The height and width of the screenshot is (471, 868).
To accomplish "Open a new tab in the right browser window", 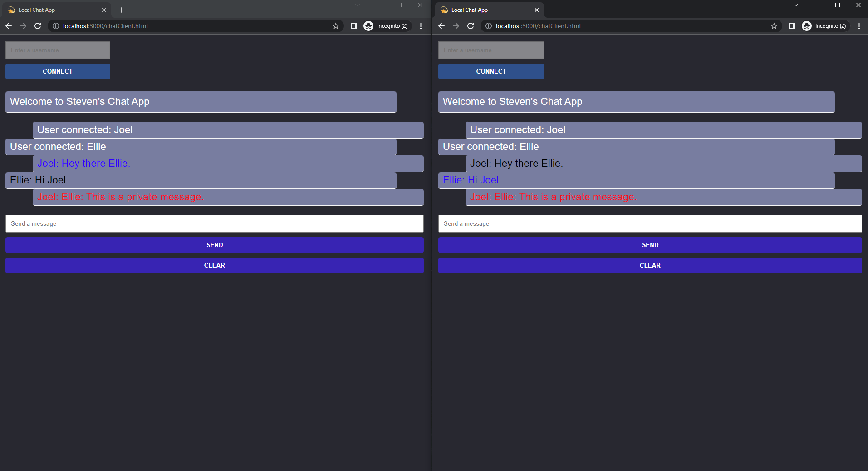I will pos(554,10).
